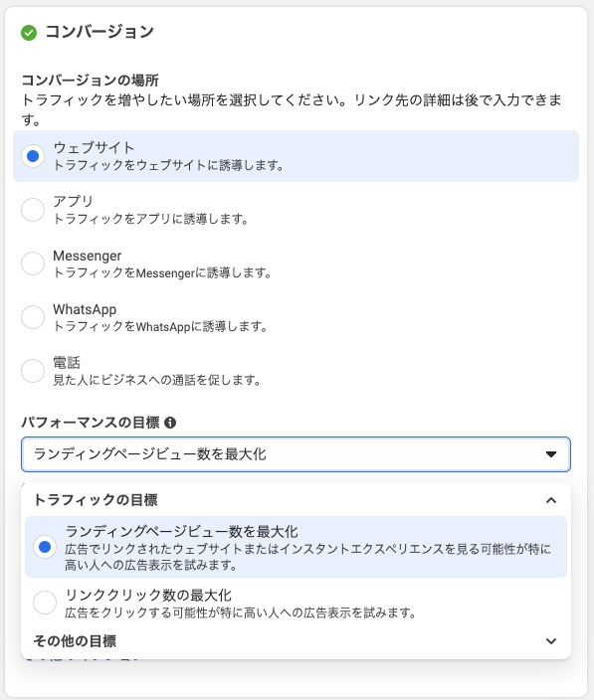Click the WhatsApp option label text
This screenshot has height=700, width=594.
click(85, 309)
